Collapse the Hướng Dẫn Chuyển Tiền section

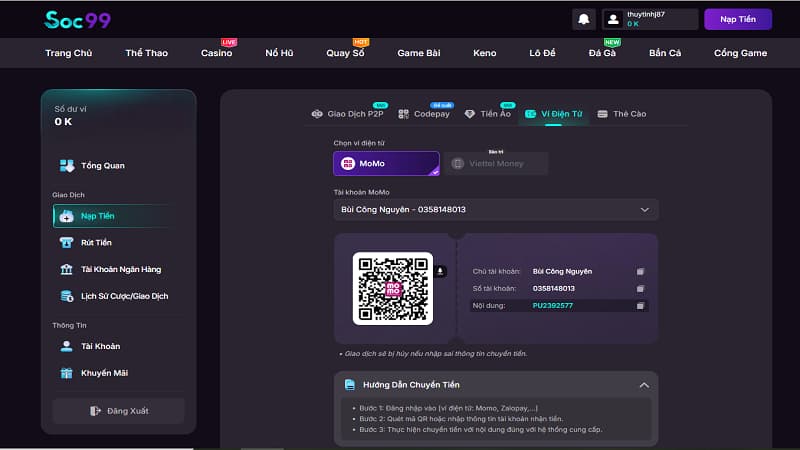pyautogui.click(x=643, y=384)
